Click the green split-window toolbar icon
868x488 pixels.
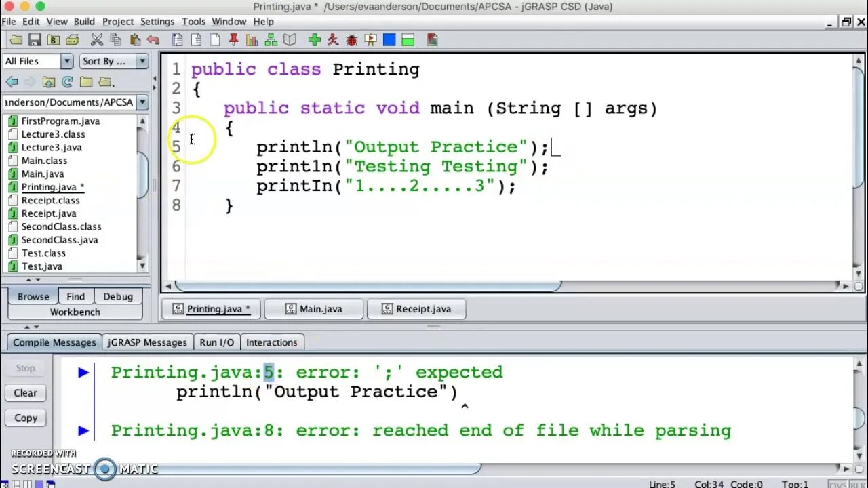(408, 40)
